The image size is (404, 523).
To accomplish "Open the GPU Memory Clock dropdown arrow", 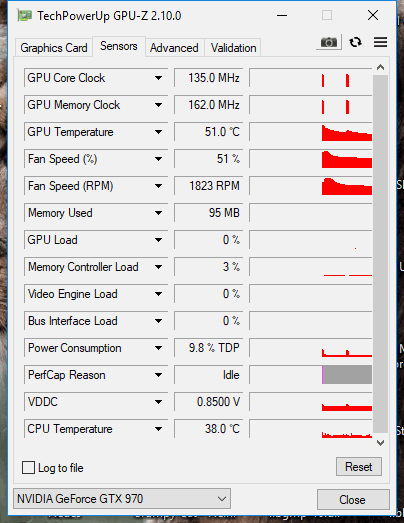I will [158, 105].
